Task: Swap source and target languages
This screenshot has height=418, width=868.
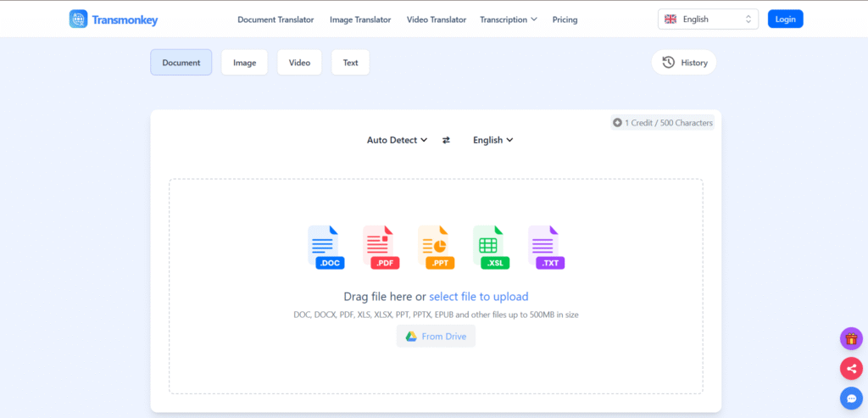Action: (x=446, y=140)
